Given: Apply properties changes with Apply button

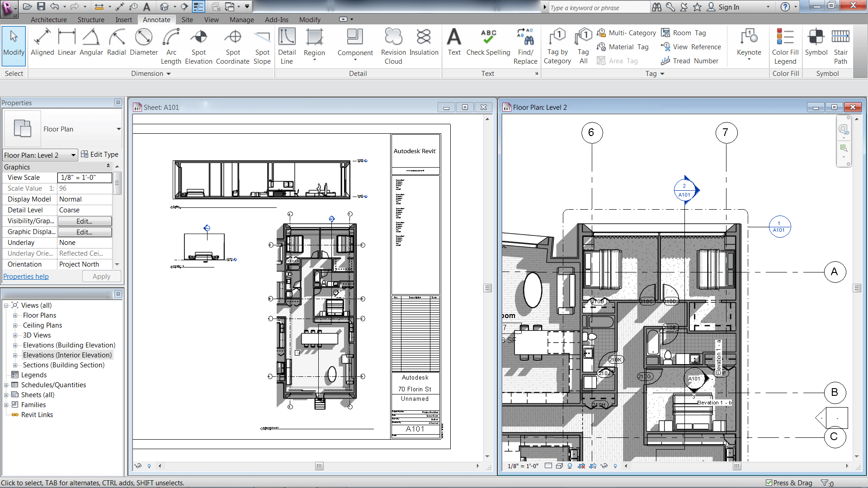Looking at the screenshot, I should coord(101,276).
